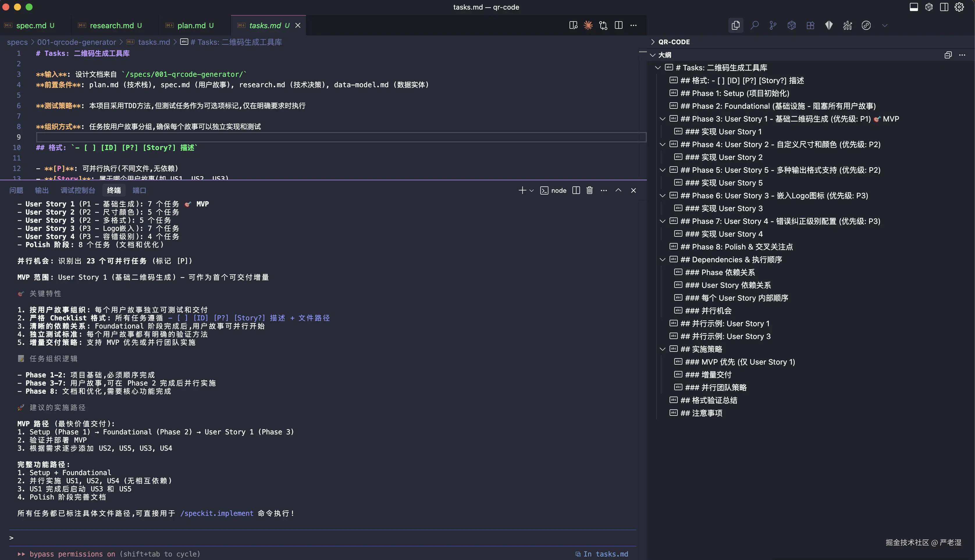Open the Source Control branch icon
This screenshot has height=560, width=975.
click(773, 25)
